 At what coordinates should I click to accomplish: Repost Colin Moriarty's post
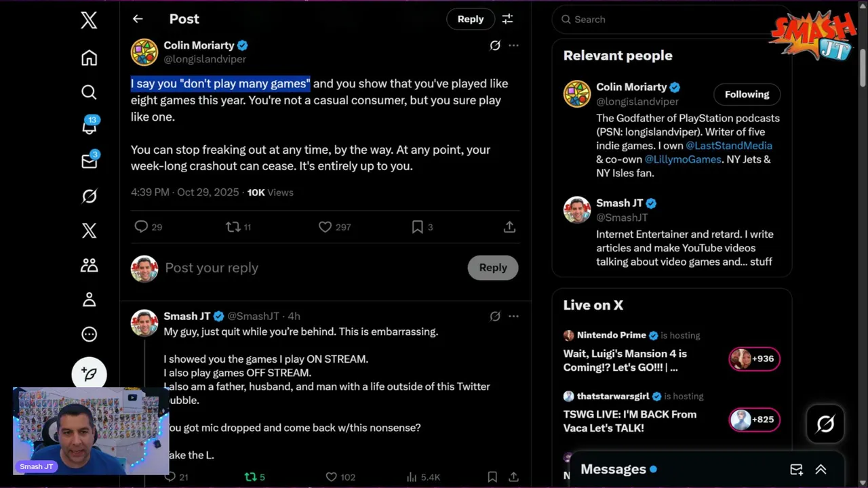233,227
